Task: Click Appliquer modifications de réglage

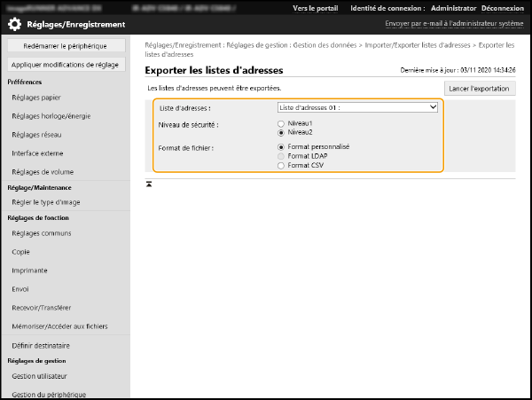Action: point(66,65)
